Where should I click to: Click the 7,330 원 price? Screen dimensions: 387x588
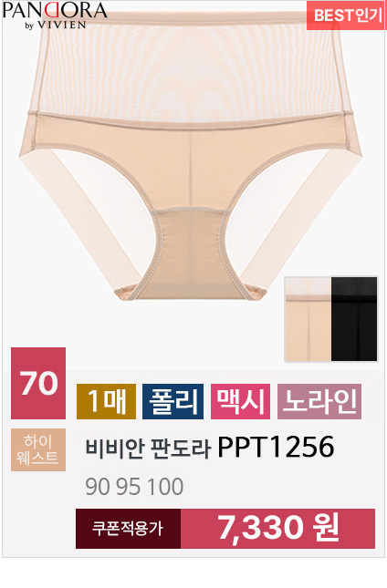(x=277, y=529)
